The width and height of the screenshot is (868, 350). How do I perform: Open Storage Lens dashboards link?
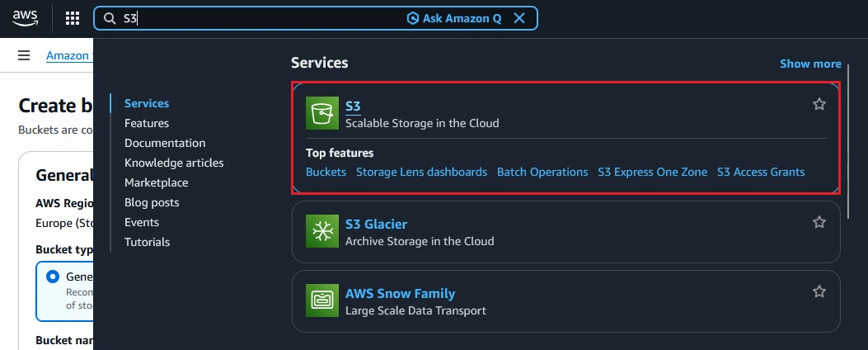[422, 172]
